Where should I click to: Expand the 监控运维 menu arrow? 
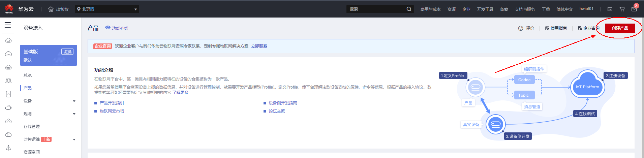click(x=74, y=139)
